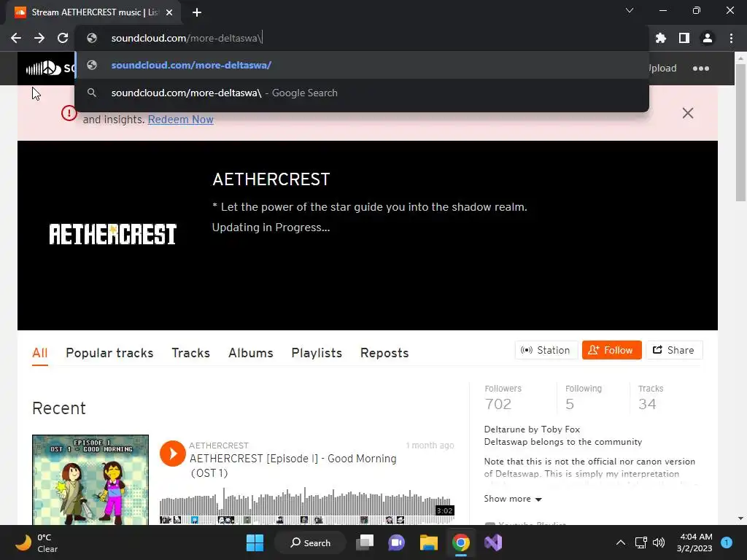The height and width of the screenshot is (560, 747).
Task: Click the page vertical scrollbar thumb
Action: click(x=740, y=132)
